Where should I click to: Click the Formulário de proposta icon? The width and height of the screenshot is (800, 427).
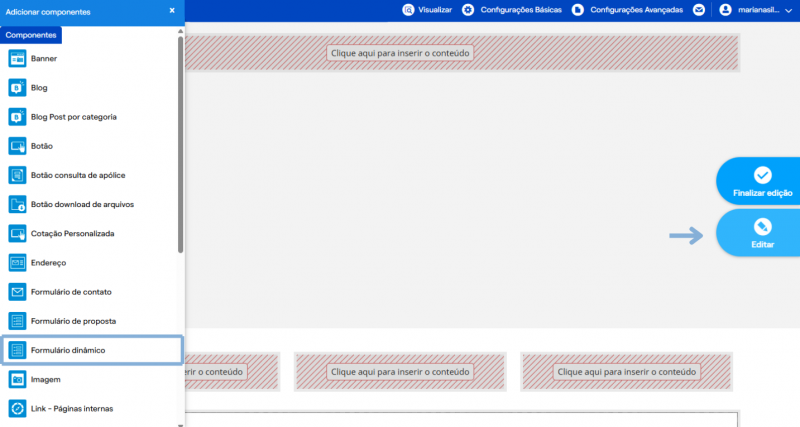pyautogui.click(x=17, y=321)
